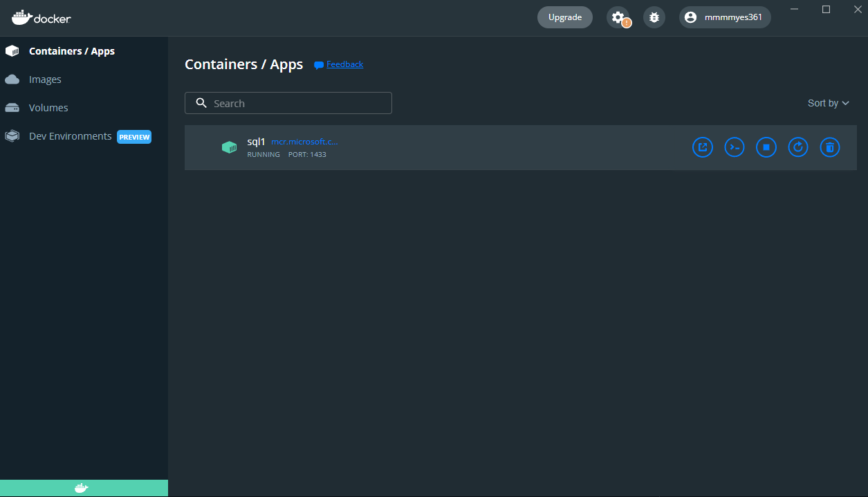Restart the sql1 container
This screenshot has width=868, height=497.
(x=797, y=147)
